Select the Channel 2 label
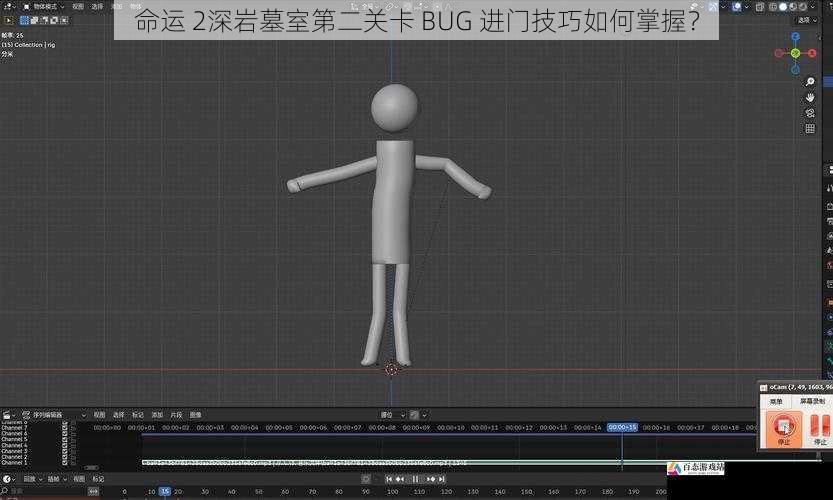 (14, 457)
